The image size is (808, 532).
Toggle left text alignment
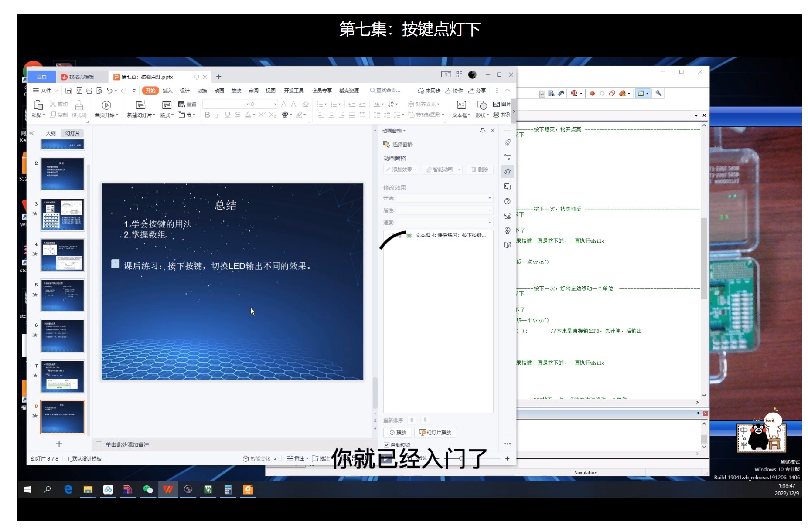[321, 115]
